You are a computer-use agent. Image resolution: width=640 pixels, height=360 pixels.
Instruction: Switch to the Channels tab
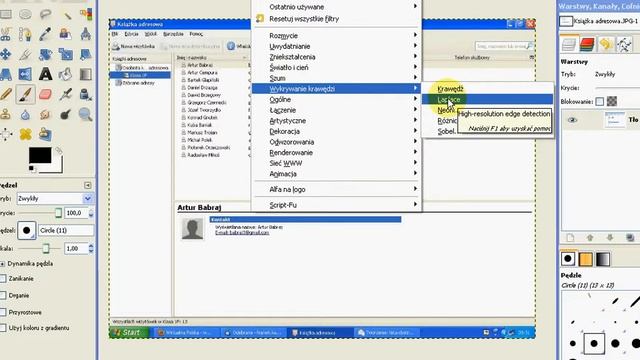pyautogui.click(x=587, y=44)
